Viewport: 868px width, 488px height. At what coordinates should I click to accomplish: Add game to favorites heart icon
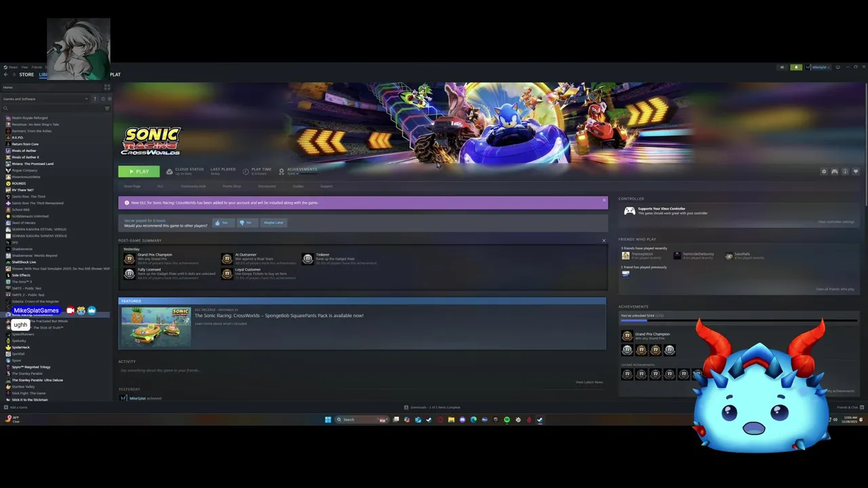[x=856, y=172]
